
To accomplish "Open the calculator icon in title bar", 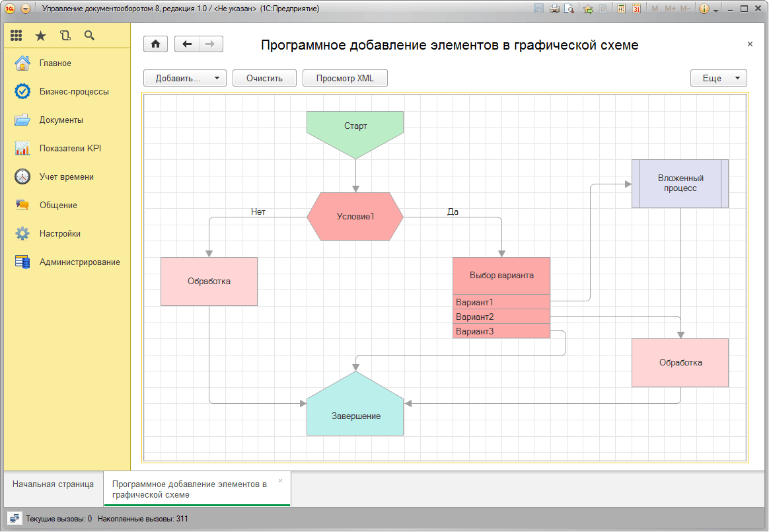I will (621, 9).
